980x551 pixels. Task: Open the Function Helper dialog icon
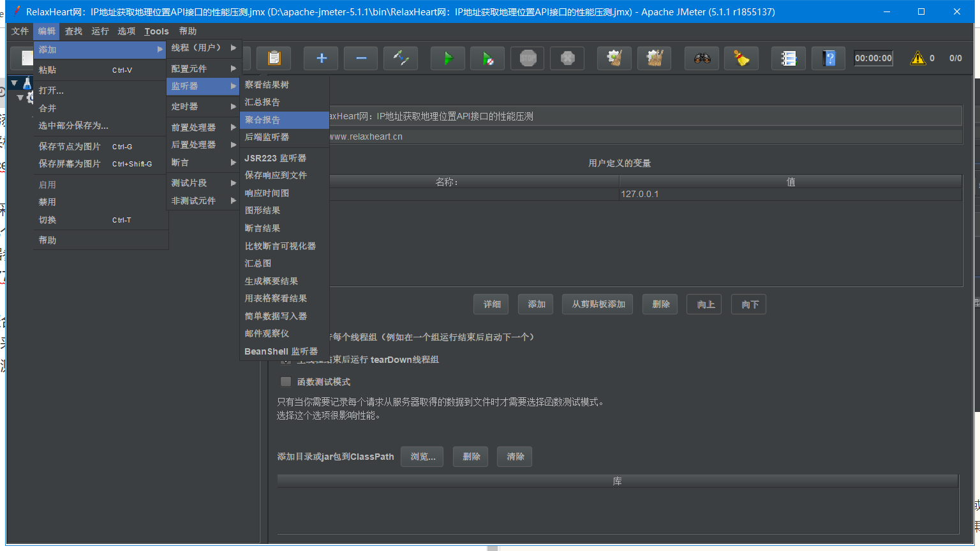click(x=789, y=58)
